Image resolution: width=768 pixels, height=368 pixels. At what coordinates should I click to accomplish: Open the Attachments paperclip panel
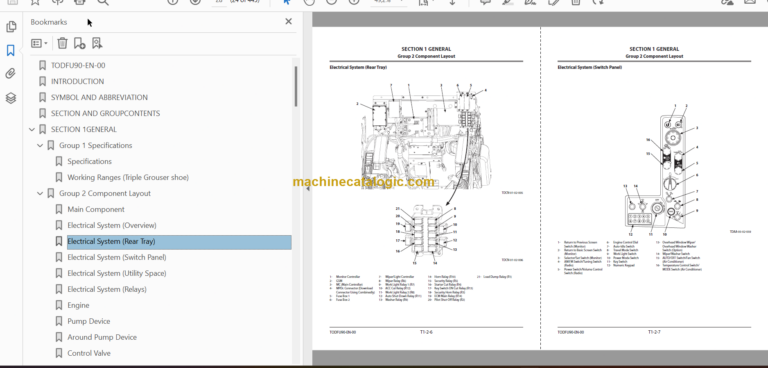pyautogui.click(x=11, y=74)
